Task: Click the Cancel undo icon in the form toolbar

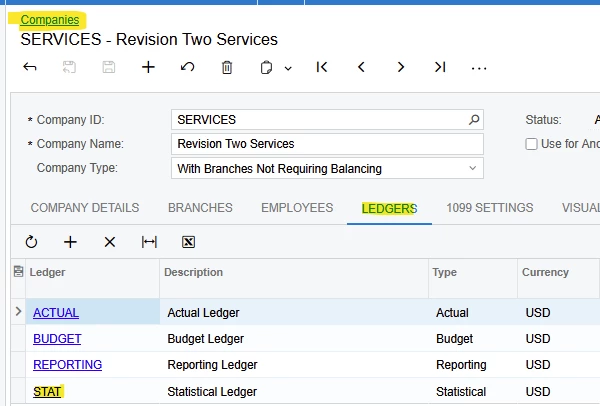Action: [188, 67]
